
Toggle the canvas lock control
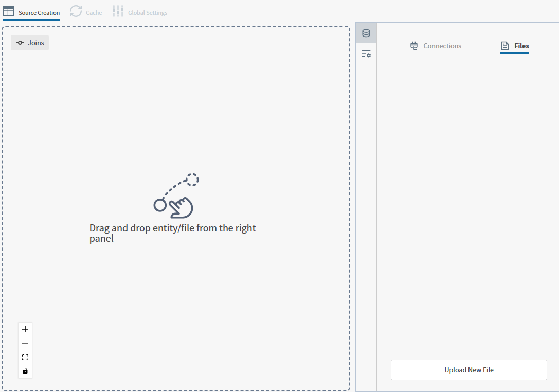(x=25, y=371)
